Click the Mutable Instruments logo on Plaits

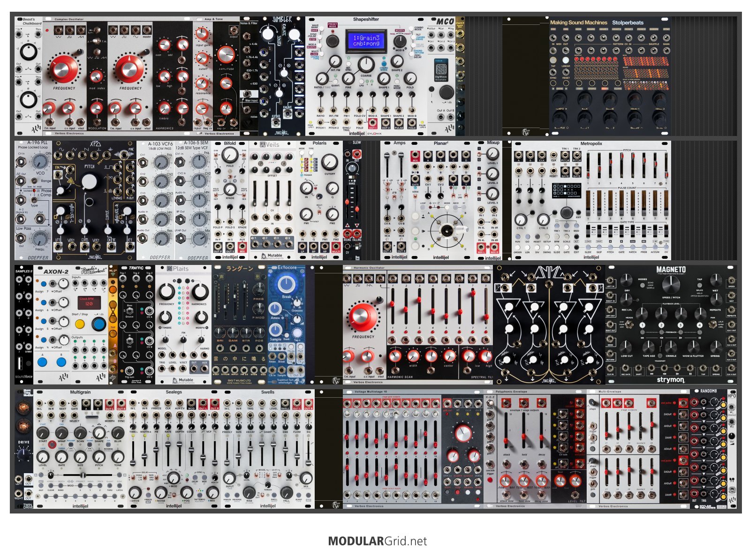[183, 380]
